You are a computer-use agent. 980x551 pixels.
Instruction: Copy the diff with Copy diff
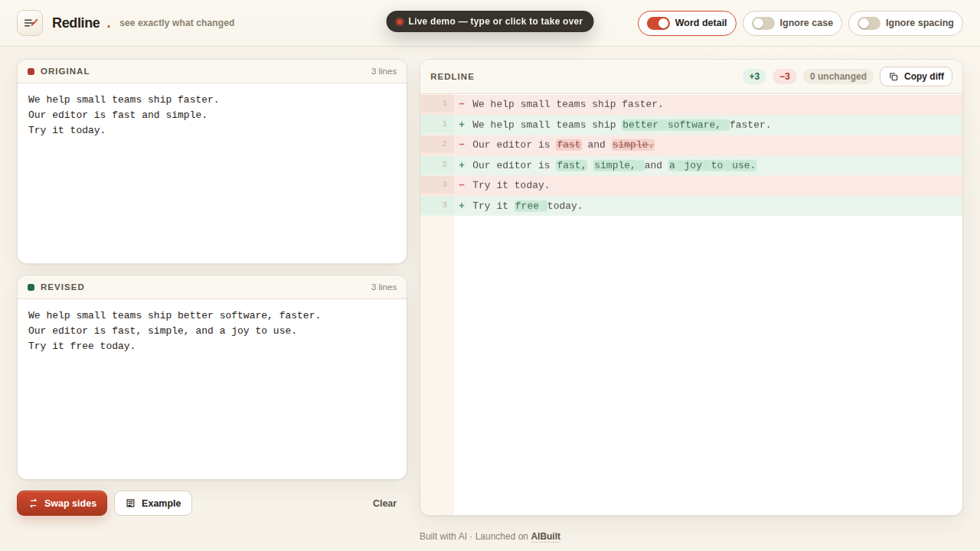tap(916, 77)
